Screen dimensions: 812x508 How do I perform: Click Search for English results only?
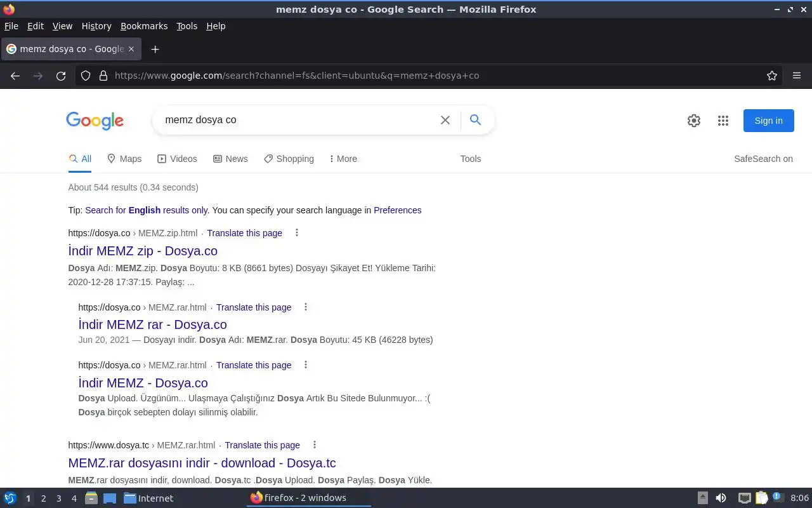(x=147, y=210)
